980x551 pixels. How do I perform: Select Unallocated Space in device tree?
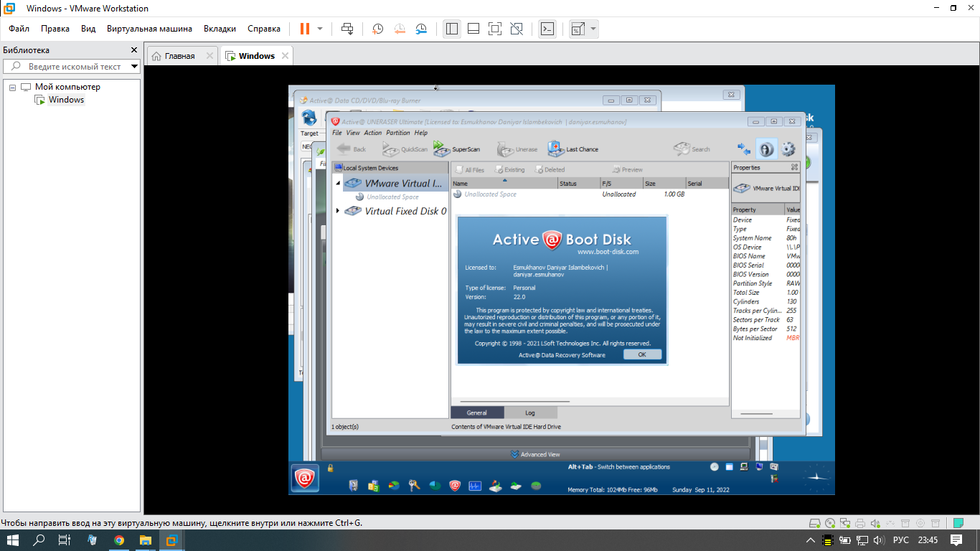392,197
